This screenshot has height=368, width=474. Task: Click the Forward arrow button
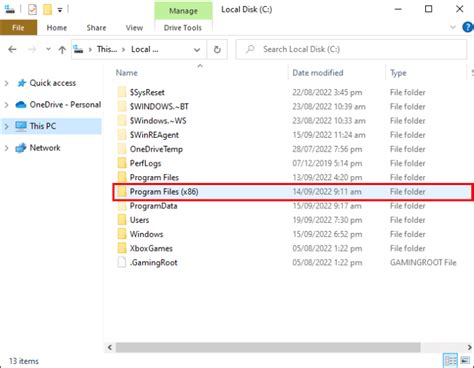(32, 50)
